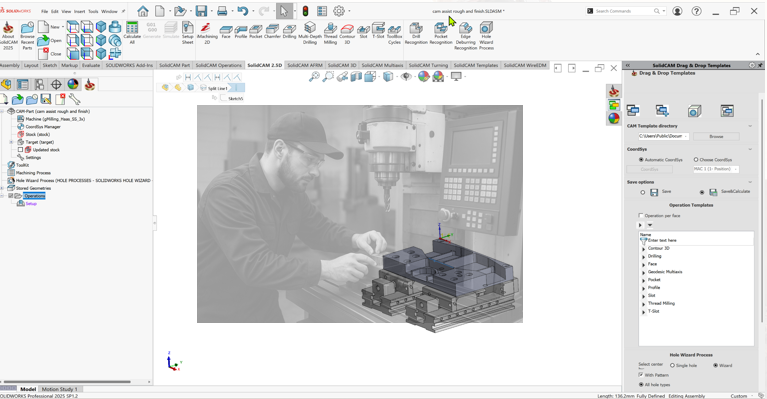Switch to SolidCAM Operations tab
This screenshot has width=767, height=399.
coord(219,65)
